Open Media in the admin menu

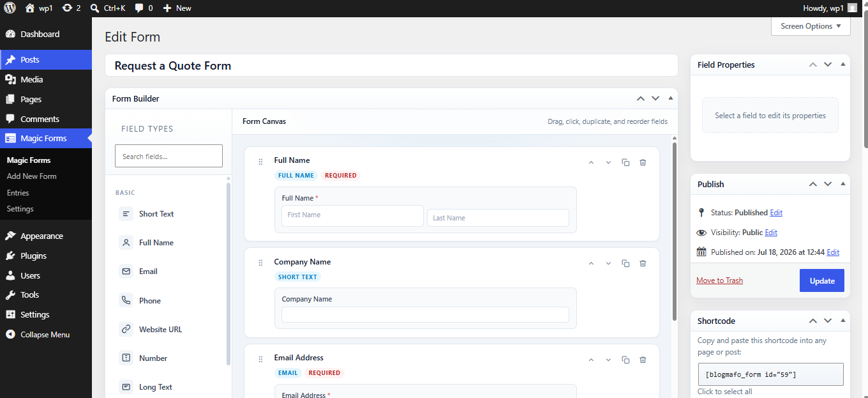pyautogui.click(x=46, y=79)
